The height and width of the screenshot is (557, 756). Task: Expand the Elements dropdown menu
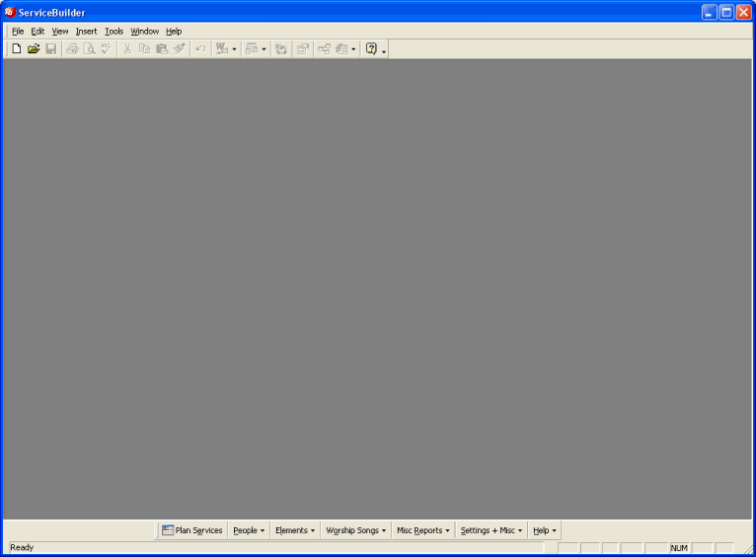click(x=295, y=530)
